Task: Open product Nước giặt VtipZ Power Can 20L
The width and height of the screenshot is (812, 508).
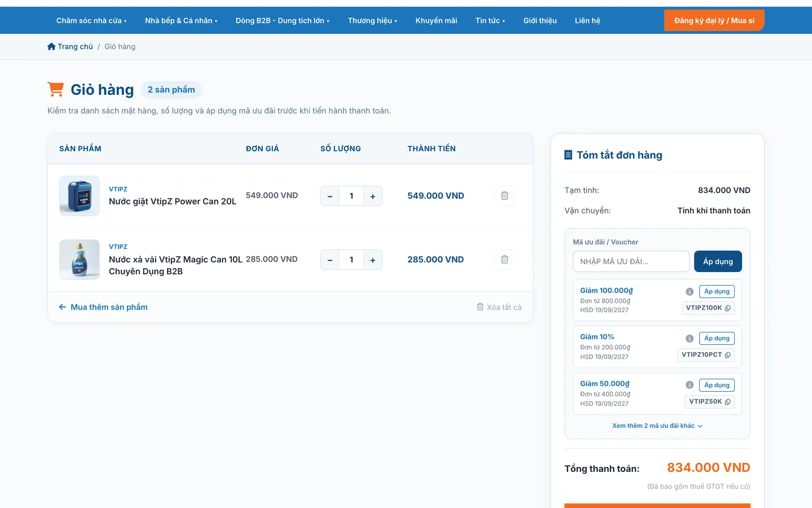Action: [x=173, y=202]
